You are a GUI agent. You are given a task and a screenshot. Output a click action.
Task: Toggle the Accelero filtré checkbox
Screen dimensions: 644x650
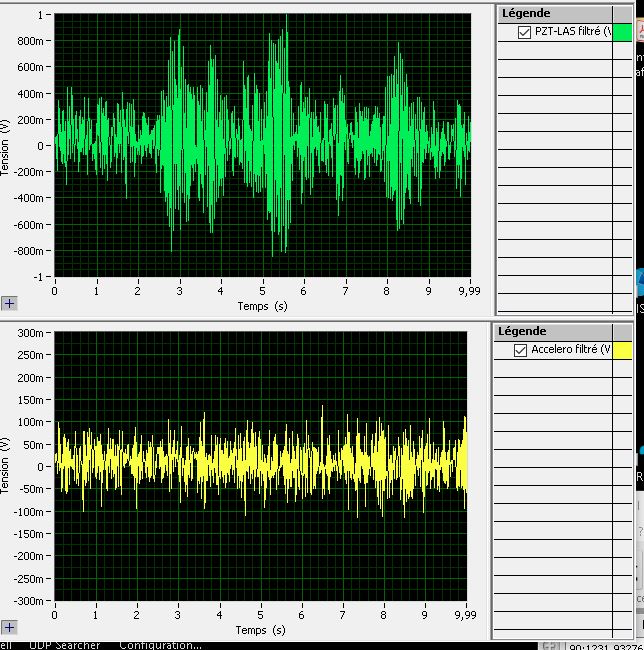(520, 350)
